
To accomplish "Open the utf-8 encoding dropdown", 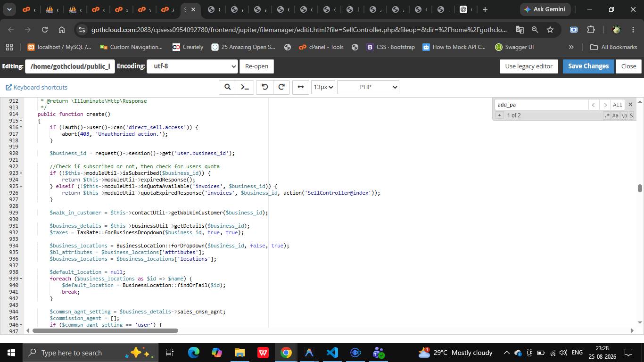I will coord(192,66).
